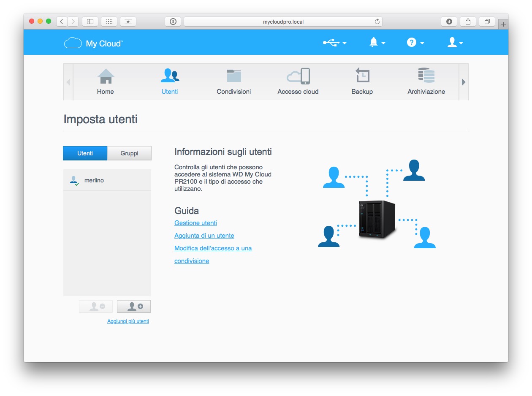Open the Safari share menu
The image size is (532, 396).
(468, 22)
